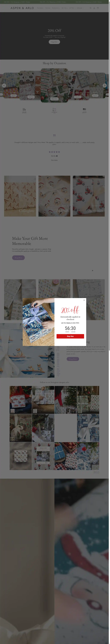This screenshot has height=644, width=110.
Task: Select the Activities collection tile
Action: (89, 196)
